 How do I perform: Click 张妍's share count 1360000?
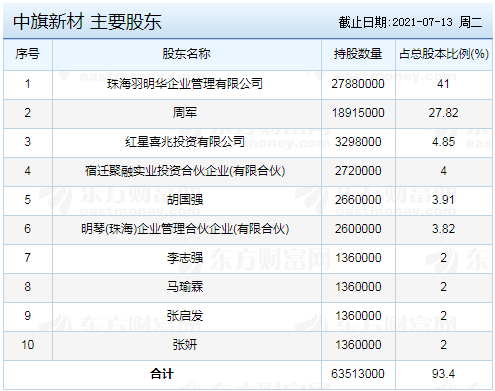point(358,345)
